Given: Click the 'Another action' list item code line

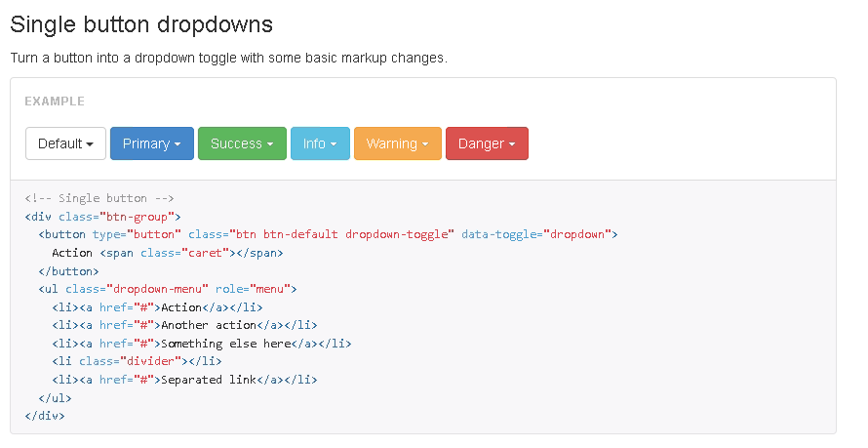Looking at the screenshot, I should coord(184,325).
